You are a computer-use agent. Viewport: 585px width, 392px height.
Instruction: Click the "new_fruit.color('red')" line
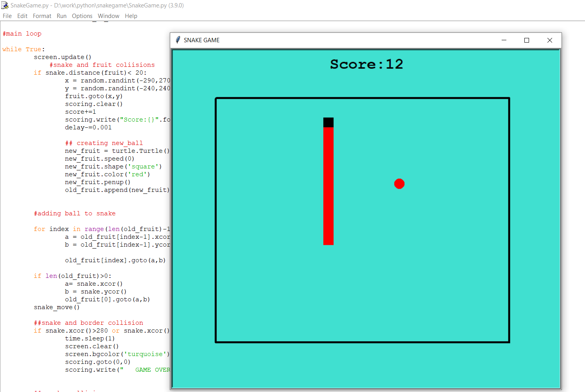(x=108, y=174)
